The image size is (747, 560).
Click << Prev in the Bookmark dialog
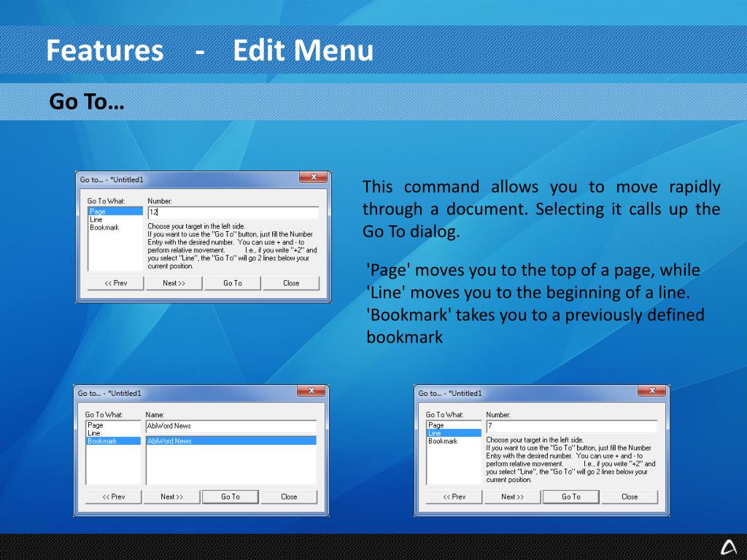[113, 497]
